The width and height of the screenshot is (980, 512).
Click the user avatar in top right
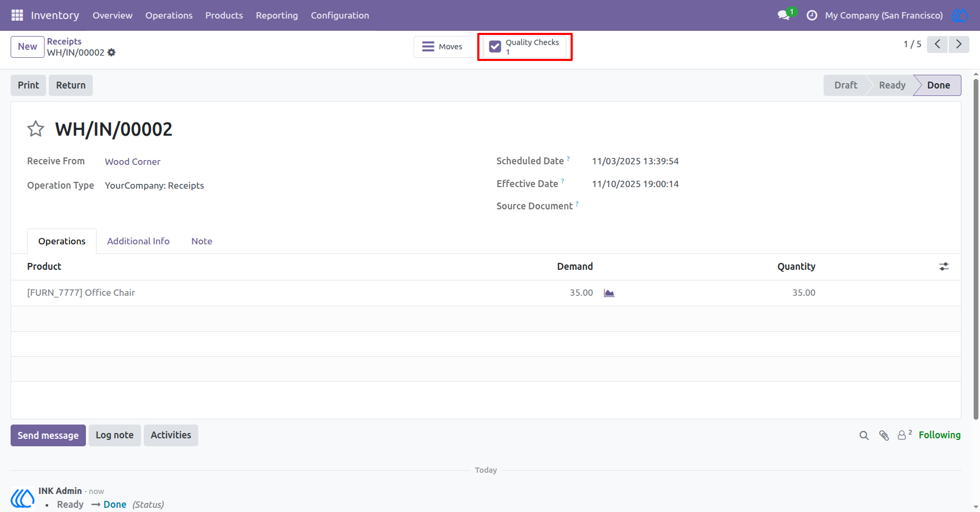pos(959,15)
